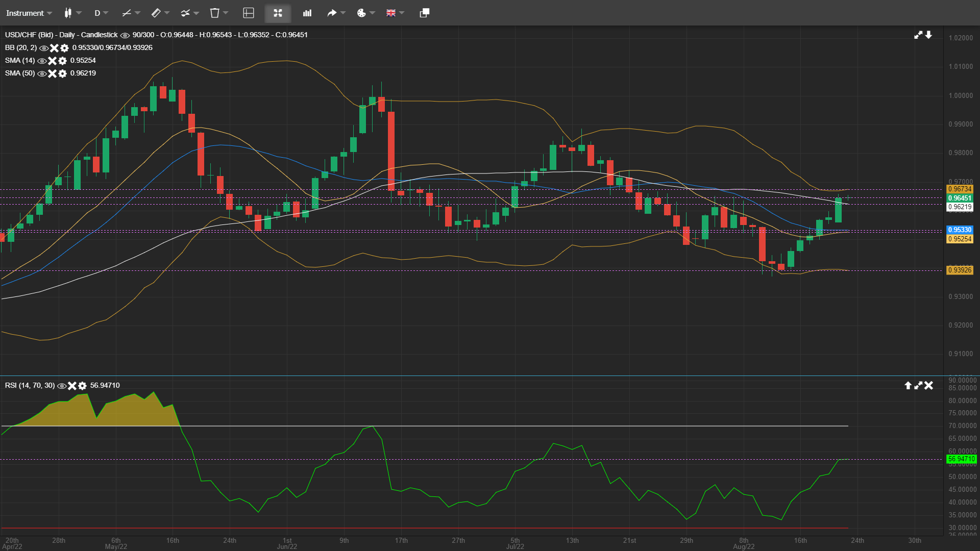Toggle fullscreen mode with the expand icon

(x=277, y=13)
